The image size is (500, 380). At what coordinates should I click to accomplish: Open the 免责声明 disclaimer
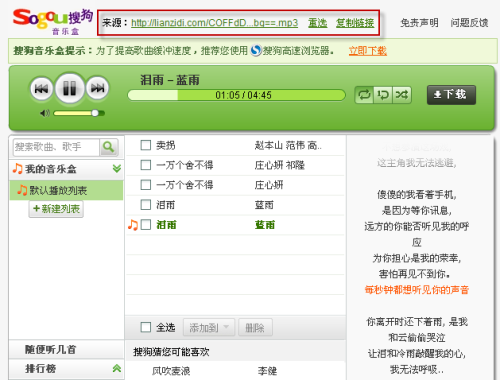[419, 23]
